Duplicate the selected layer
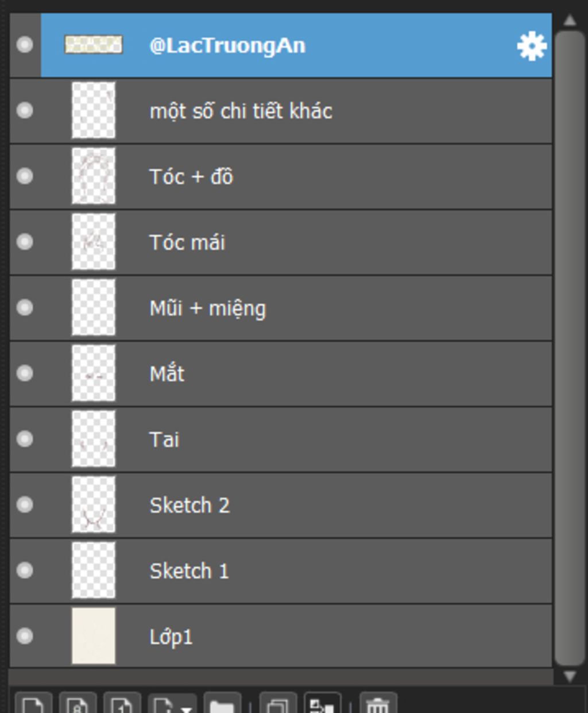 pos(278,703)
